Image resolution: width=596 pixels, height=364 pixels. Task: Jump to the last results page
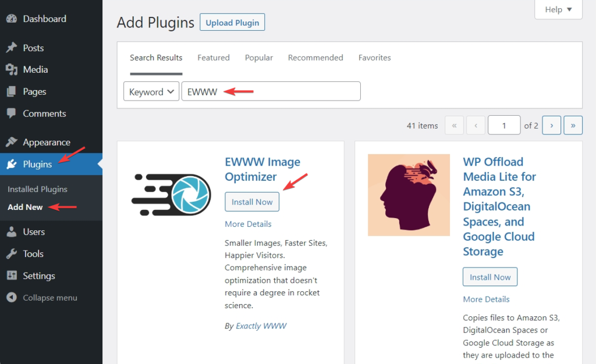click(573, 125)
